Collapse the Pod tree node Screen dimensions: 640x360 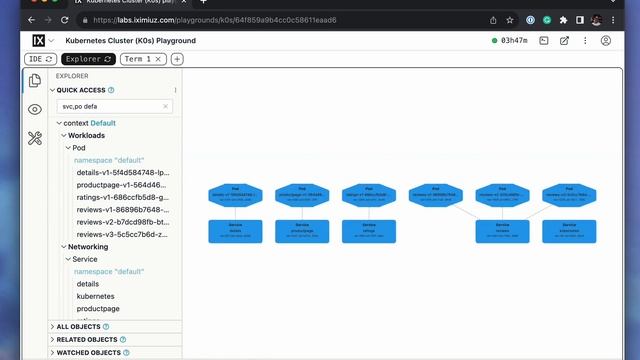[68, 148]
